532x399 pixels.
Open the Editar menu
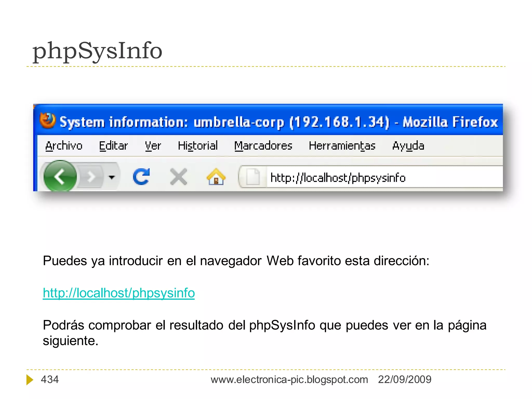[114, 146]
